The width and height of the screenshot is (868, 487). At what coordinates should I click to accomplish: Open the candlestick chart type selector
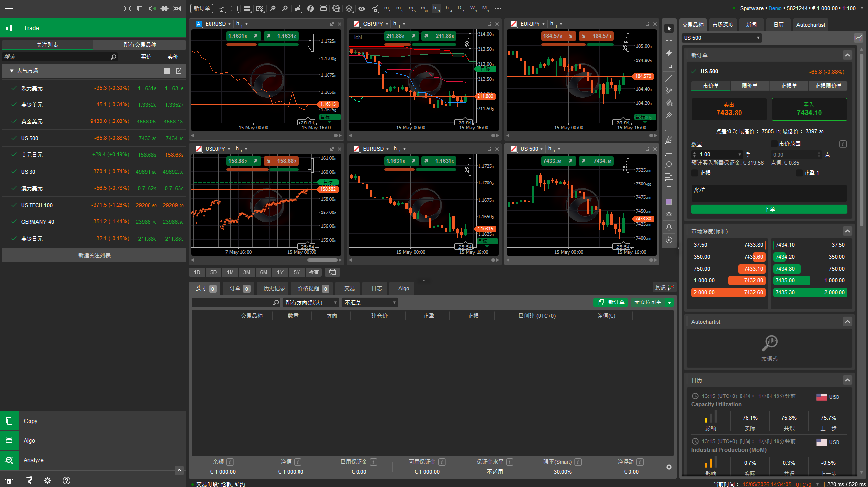pyautogui.click(x=298, y=8)
